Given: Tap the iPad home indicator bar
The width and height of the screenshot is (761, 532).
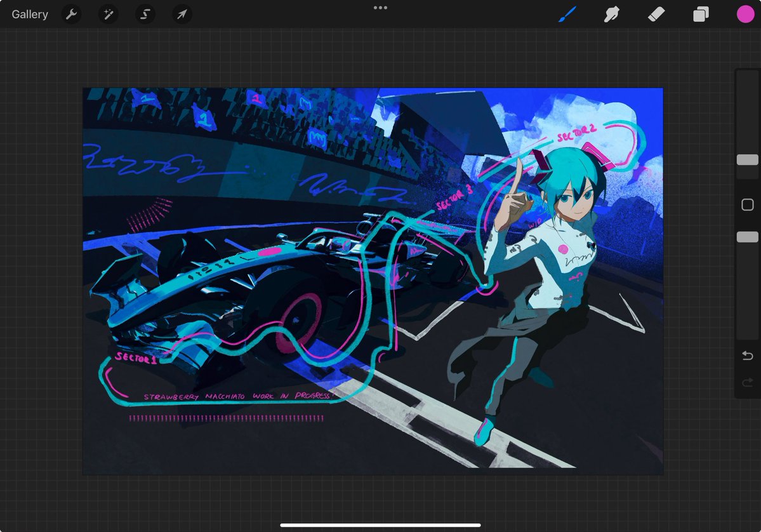Looking at the screenshot, I should (381, 525).
